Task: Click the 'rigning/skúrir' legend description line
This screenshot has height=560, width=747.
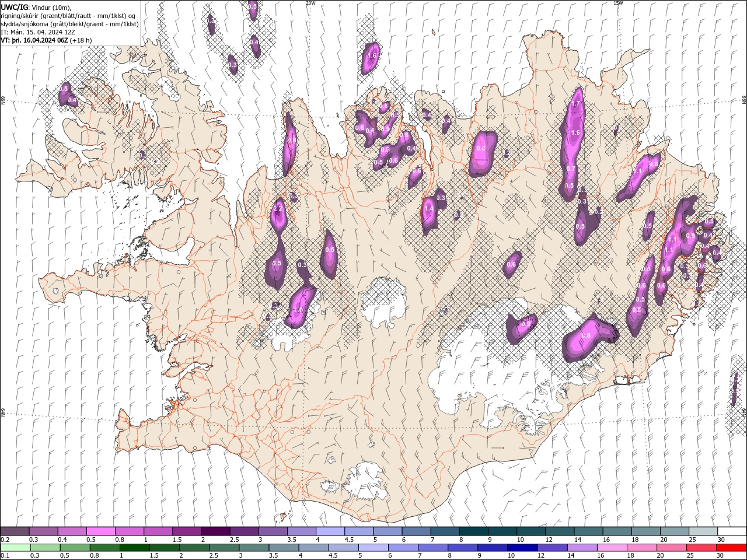Action: [x=68, y=16]
